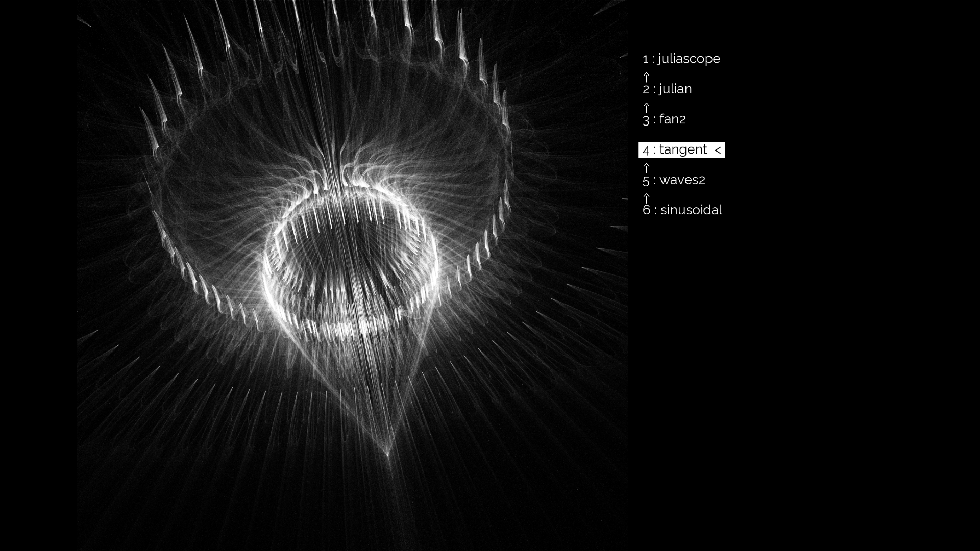Select the julian variation entry

click(675, 89)
